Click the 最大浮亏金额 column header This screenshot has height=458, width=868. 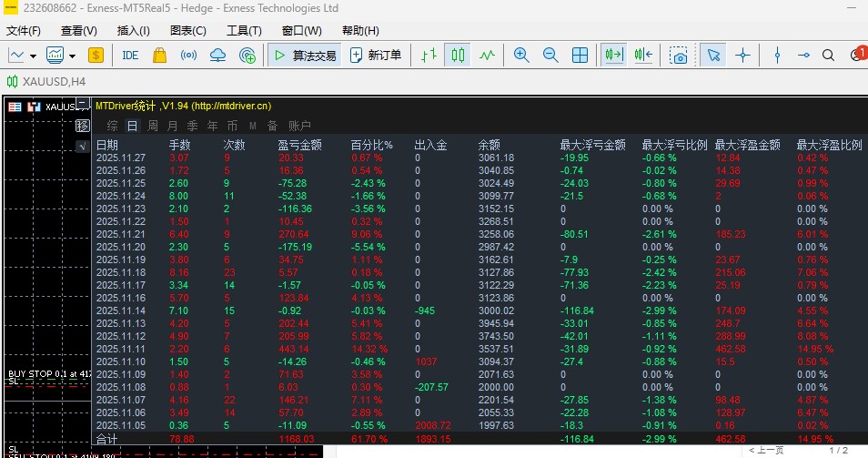tap(593, 145)
